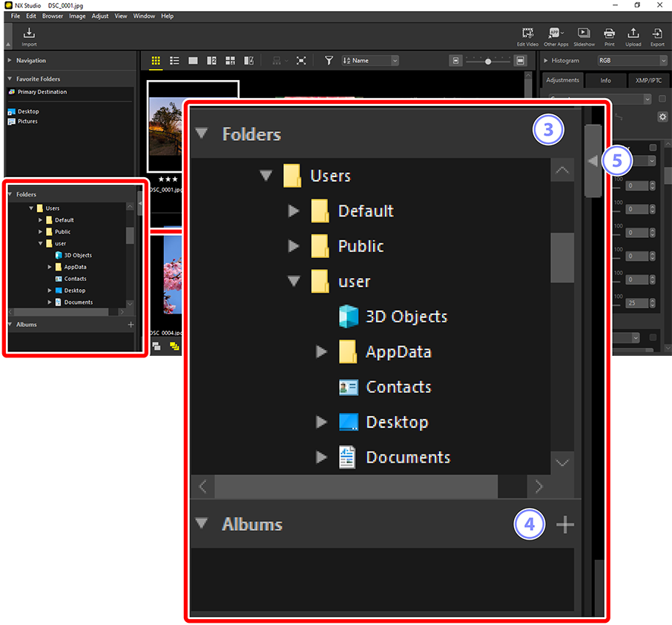The image size is (672, 625).
Task: Expand the AppData folder in enlarged tree
Action: click(x=321, y=351)
